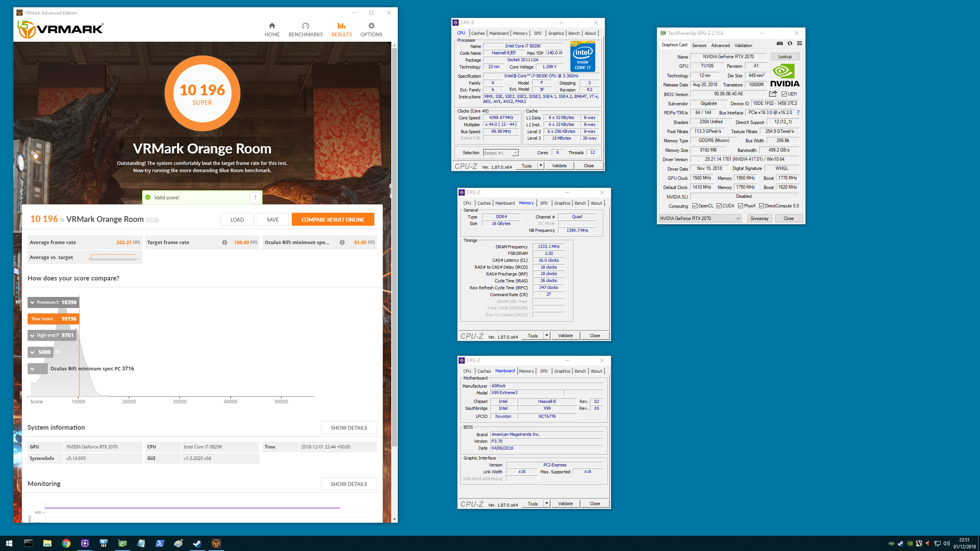
Task: Click the network tray icon
Action: (x=938, y=543)
